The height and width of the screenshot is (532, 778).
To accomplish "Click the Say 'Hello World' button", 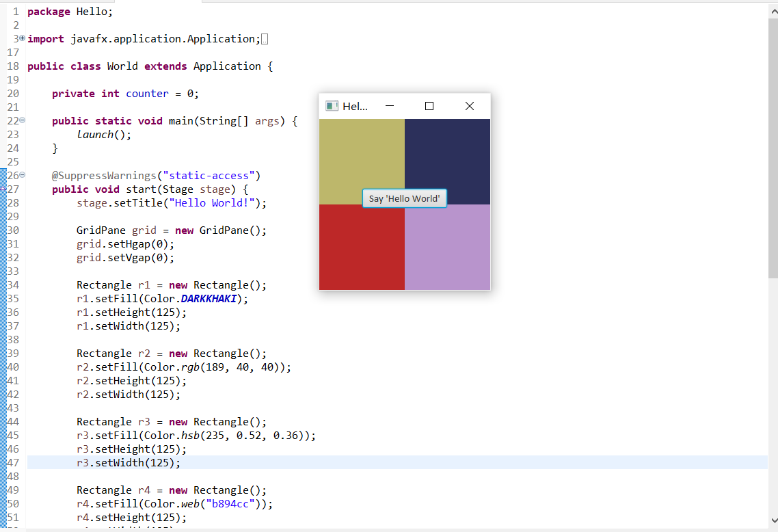I will click(x=404, y=198).
